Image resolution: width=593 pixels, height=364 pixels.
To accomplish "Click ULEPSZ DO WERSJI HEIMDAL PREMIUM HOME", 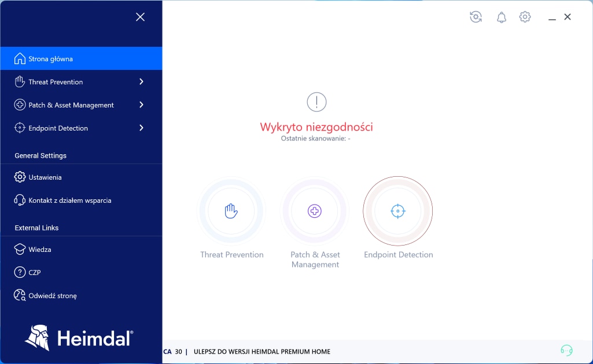I will tap(261, 351).
